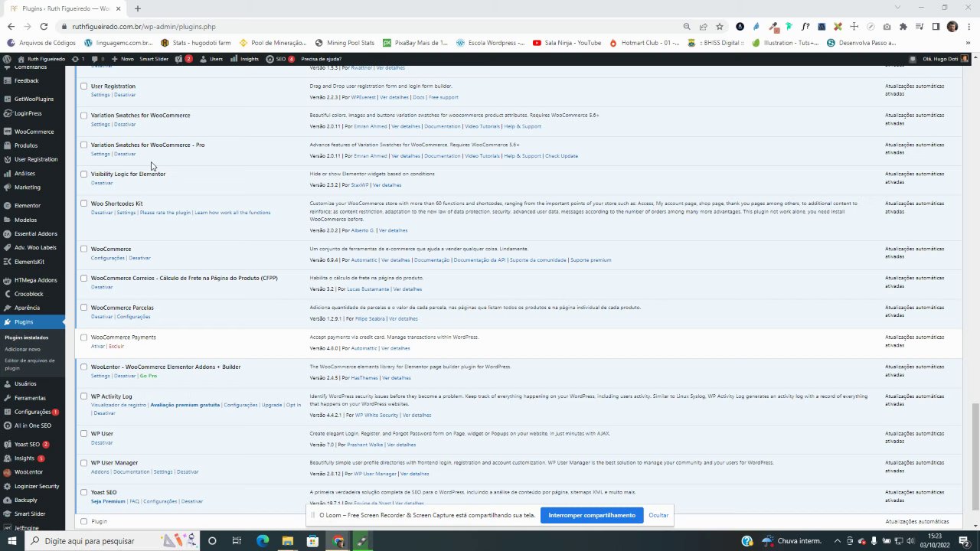Open Adicionar novo under Plugins
The image size is (980, 551).
23,349
